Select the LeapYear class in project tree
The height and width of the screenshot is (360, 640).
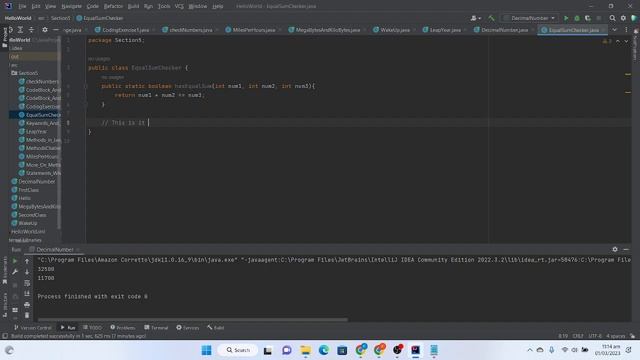(x=36, y=131)
